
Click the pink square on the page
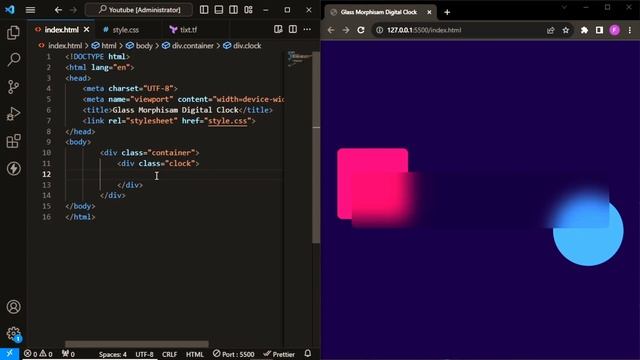pyautogui.click(x=372, y=184)
